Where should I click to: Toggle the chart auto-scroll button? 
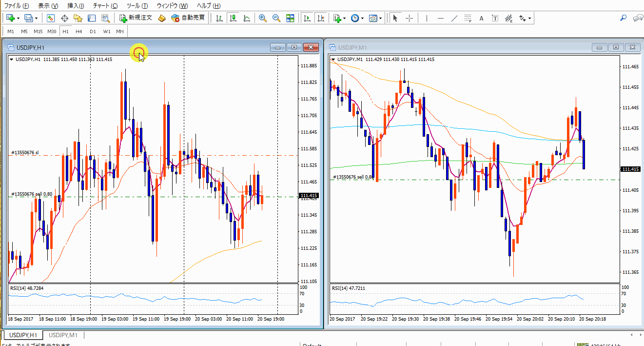pyautogui.click(x=307, y=18)
